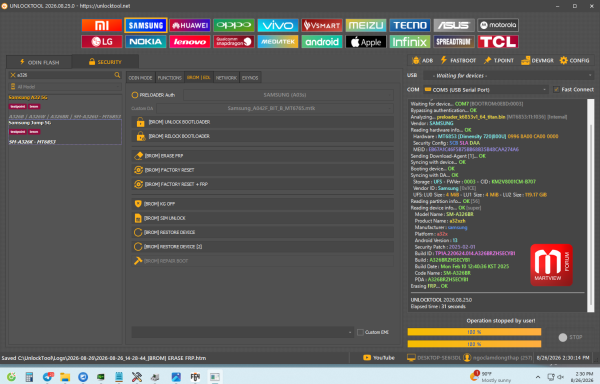Run [BROM] FACTORY RESET + FRP
This screenshot has height=384, width=600.
262,184
